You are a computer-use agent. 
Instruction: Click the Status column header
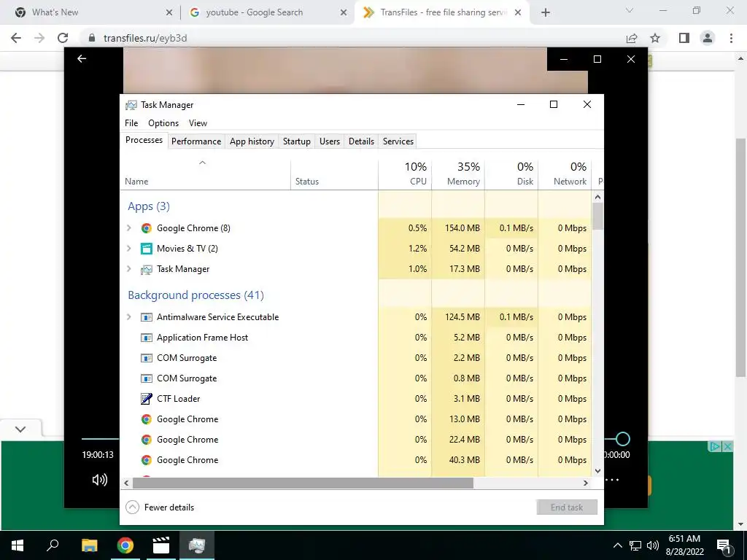coord(334,174)
